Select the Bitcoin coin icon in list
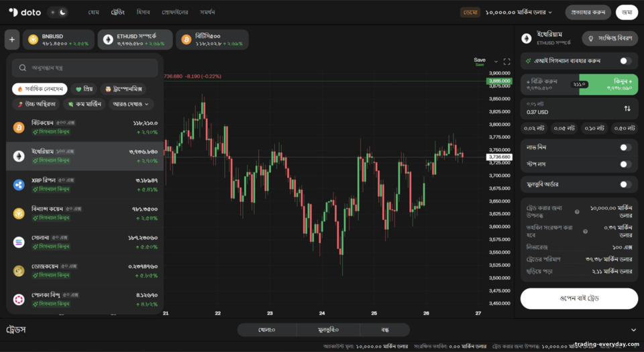Viewport: 644px width, 352px height. (x=19, y=127)
